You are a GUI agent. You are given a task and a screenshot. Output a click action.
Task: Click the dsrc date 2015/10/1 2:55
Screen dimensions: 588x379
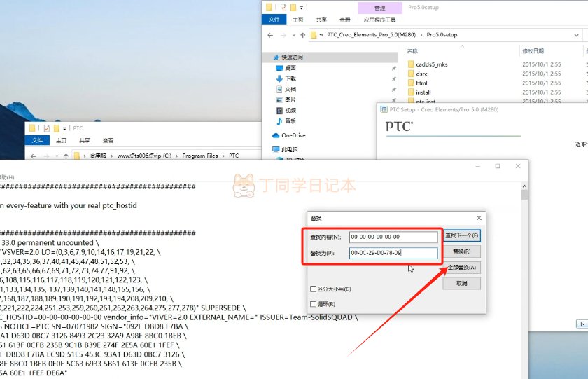(x=542, y=74)
